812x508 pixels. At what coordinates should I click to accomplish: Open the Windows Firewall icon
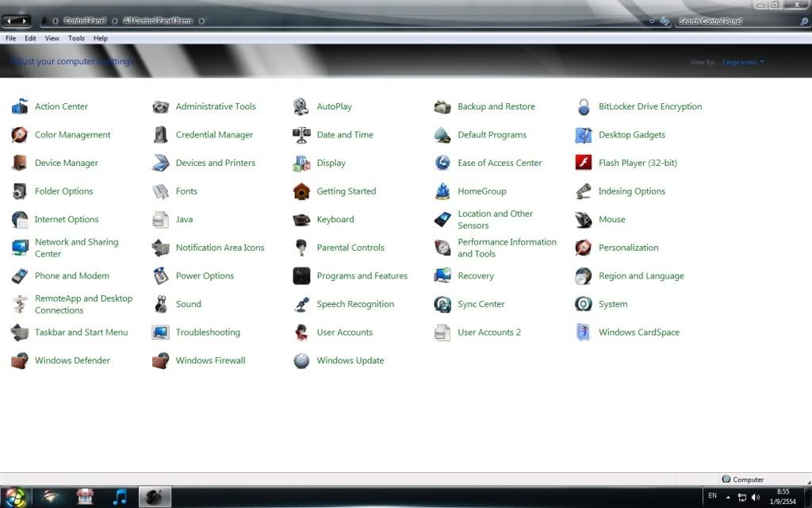click(x=160, y=361)
